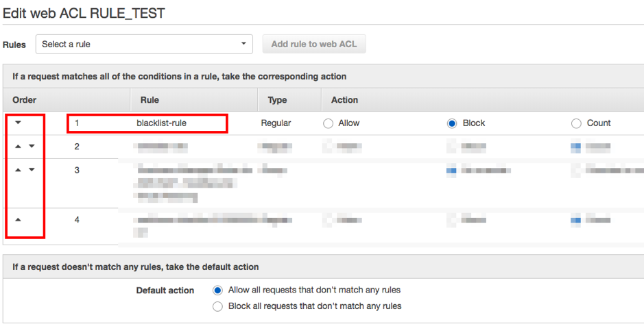
Task: Click Add rule to web ACL button
Action: 314,45
